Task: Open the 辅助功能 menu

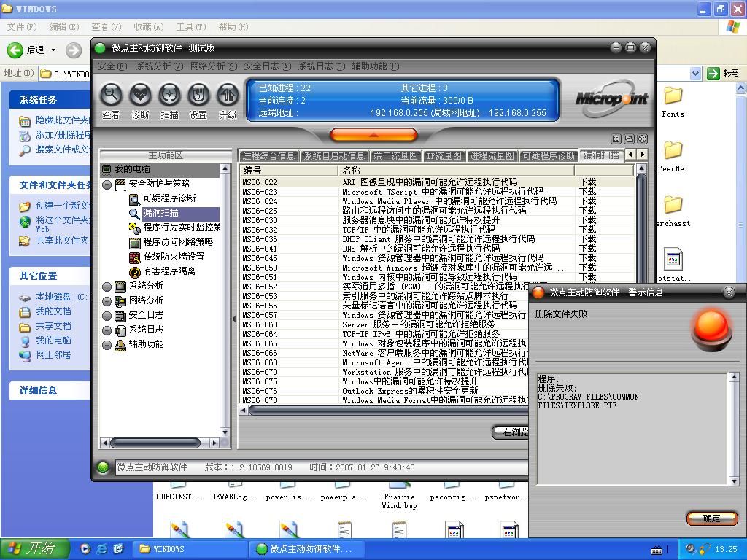Action: (x=376, y=66)
